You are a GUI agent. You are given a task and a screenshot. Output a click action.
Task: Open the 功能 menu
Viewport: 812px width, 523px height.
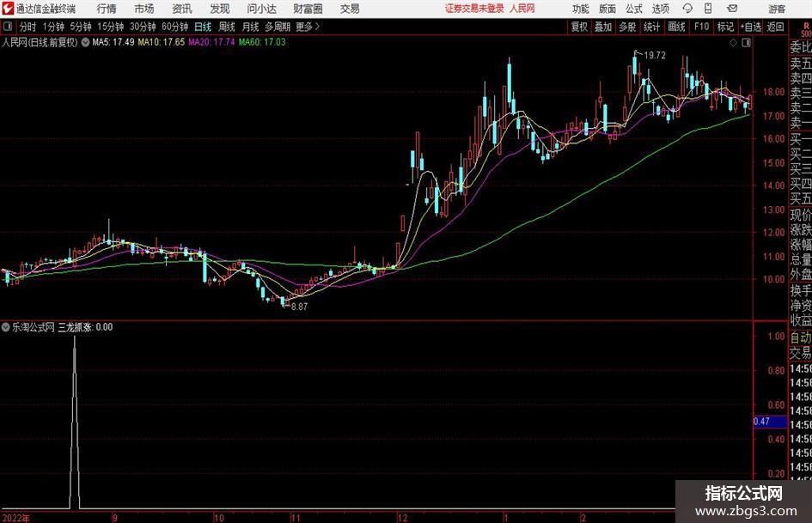click(581, 9)
